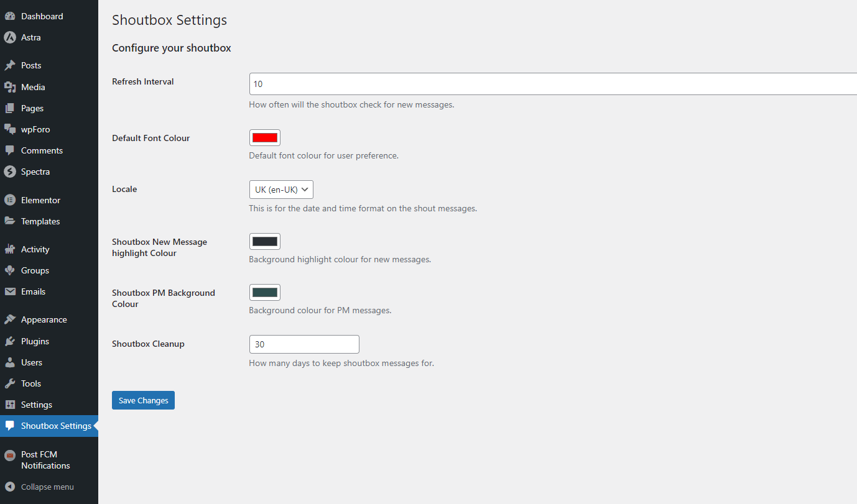Open the Templates menu link
This screenshot has height=504, width=857.
pos(49,221)
